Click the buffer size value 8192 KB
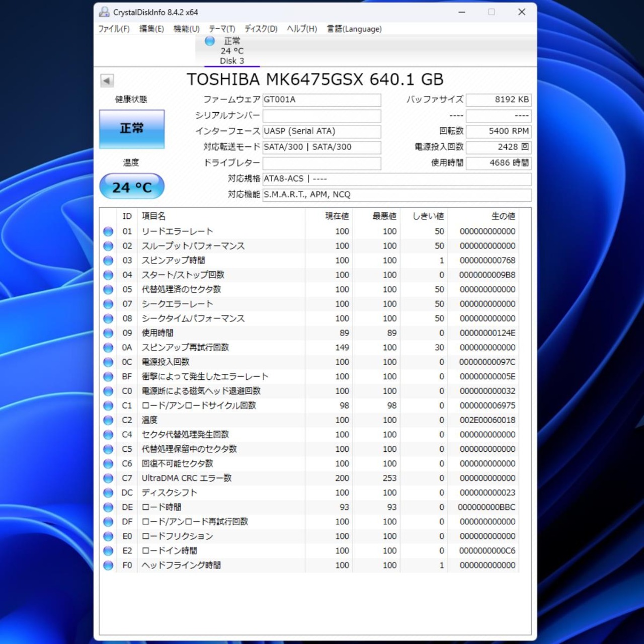The height and width of the screenshot is (644, 644). [499, 100]
